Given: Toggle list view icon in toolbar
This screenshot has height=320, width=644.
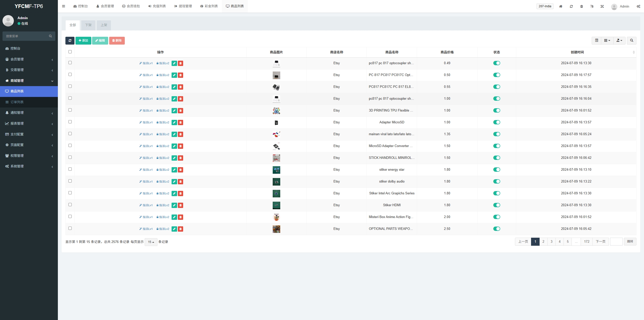Looking at the screenshot, I should tap(596, 41).
